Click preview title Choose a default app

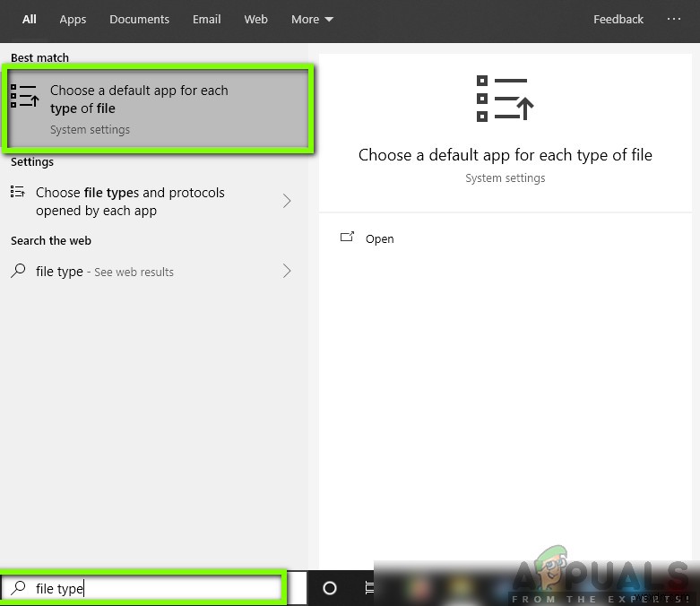tap(506, 155)
